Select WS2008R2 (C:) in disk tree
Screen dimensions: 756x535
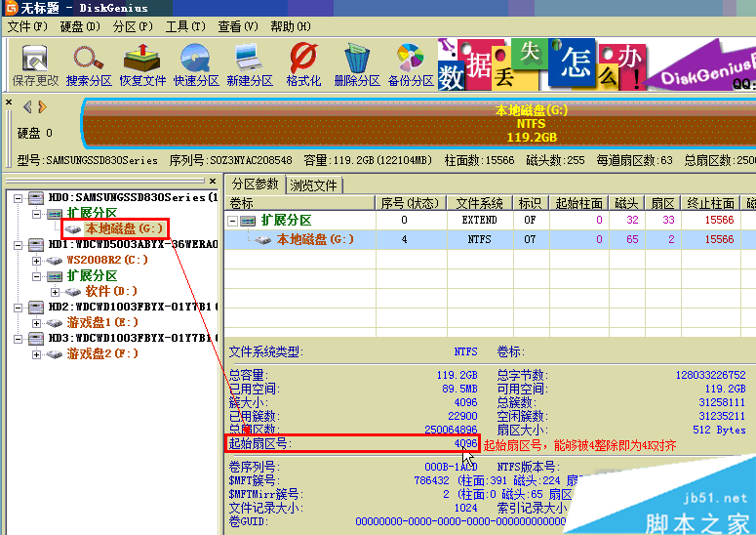107,260
